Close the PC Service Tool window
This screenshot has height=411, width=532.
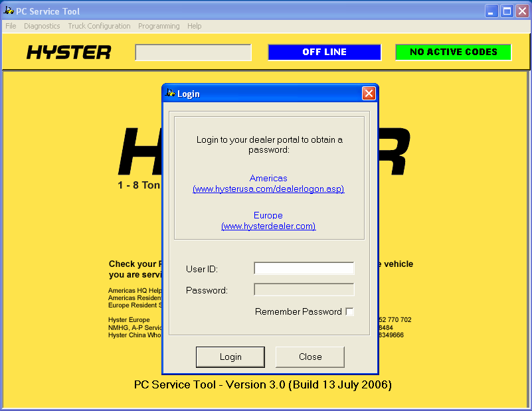(x=523, y=11)
